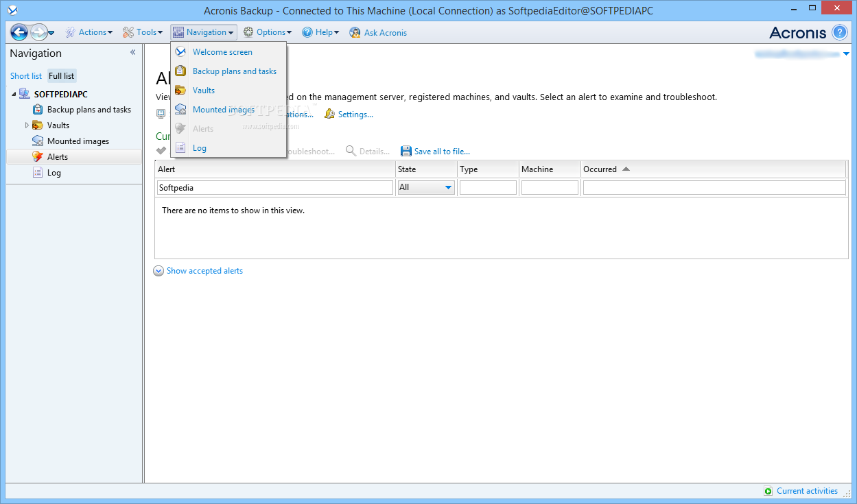The image size is (857, 504).
Task: Click the Alerts lightning icon in sidebar
Action: point(38,157)
